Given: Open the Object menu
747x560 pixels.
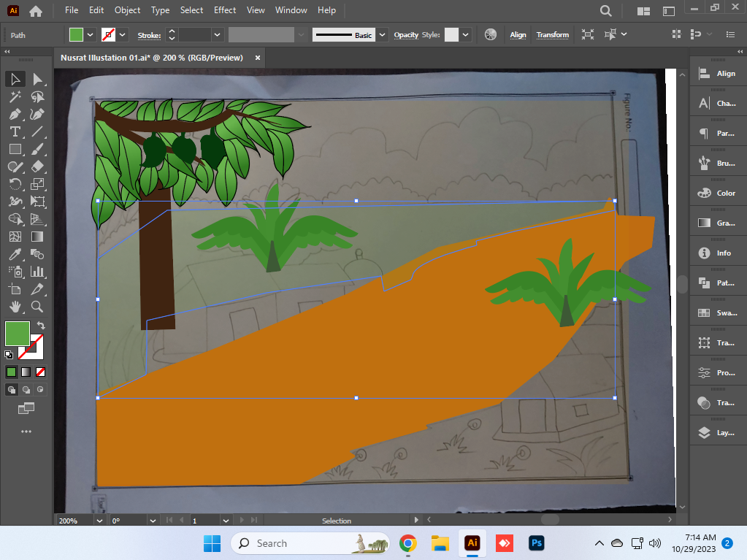Looking at the screenshot, I should point(127,10).
